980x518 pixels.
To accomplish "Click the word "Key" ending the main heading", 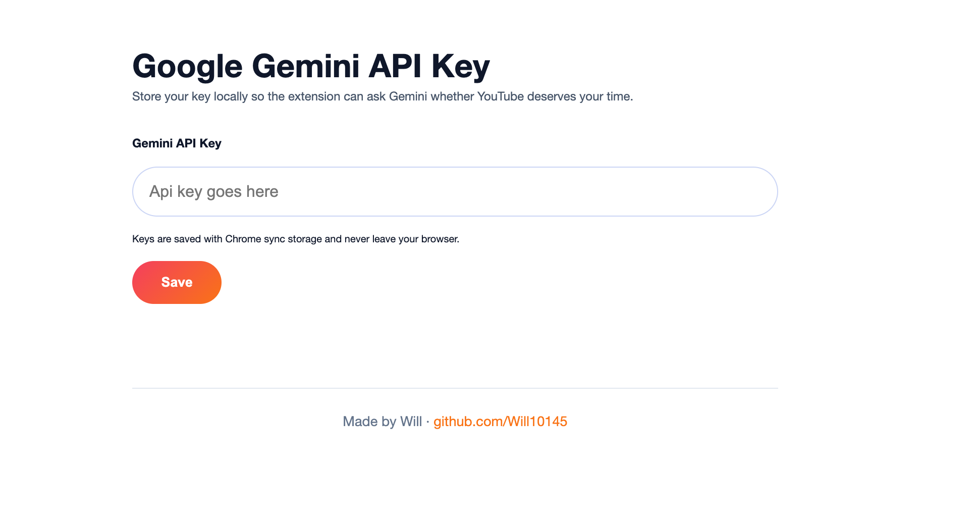I will tap(460, 66).
